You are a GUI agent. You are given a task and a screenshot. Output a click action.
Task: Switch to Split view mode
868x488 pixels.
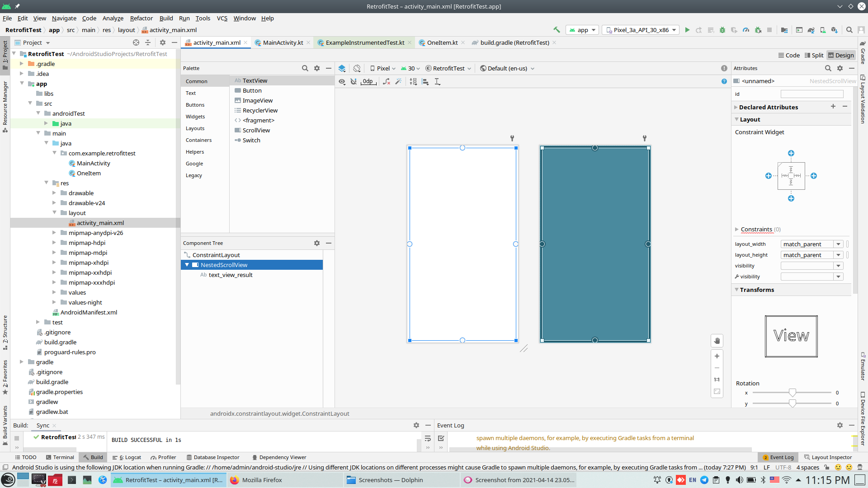point(814,55)
